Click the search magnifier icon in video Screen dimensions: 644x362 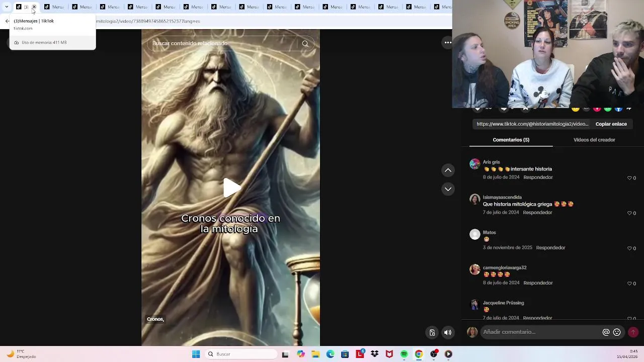point(305,44)
